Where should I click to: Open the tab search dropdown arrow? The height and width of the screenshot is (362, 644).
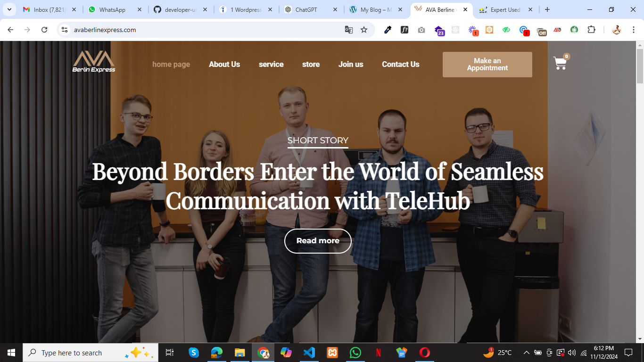[9, 9]
